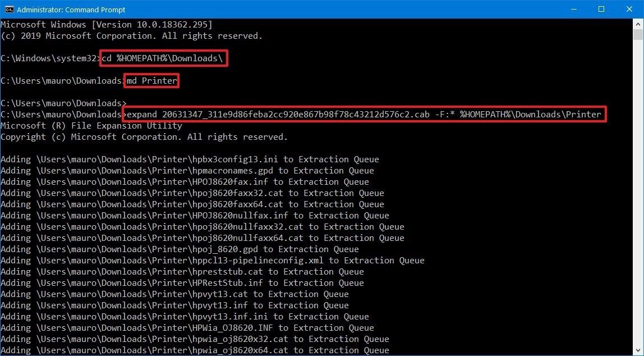This screenshot has width=644, height=356.
Task: Click the 'Administrator: Command Prompt' title text
Action: tap(71, 10)
